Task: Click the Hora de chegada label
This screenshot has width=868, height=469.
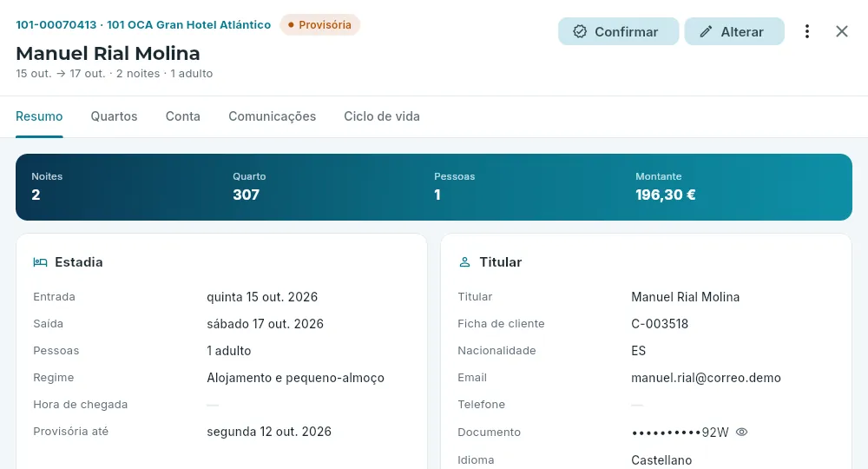Action: click(x=80, y=405)
